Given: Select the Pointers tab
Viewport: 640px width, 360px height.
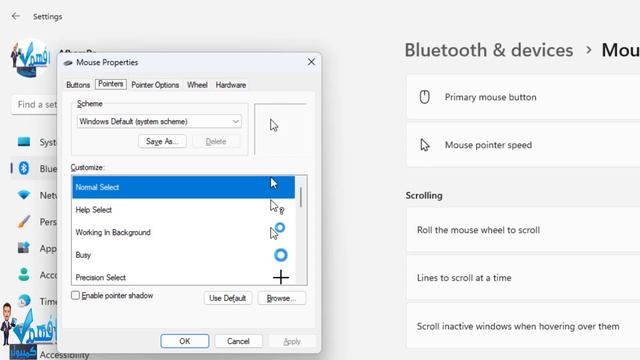Looking at the screenshot, I should 111,84.
